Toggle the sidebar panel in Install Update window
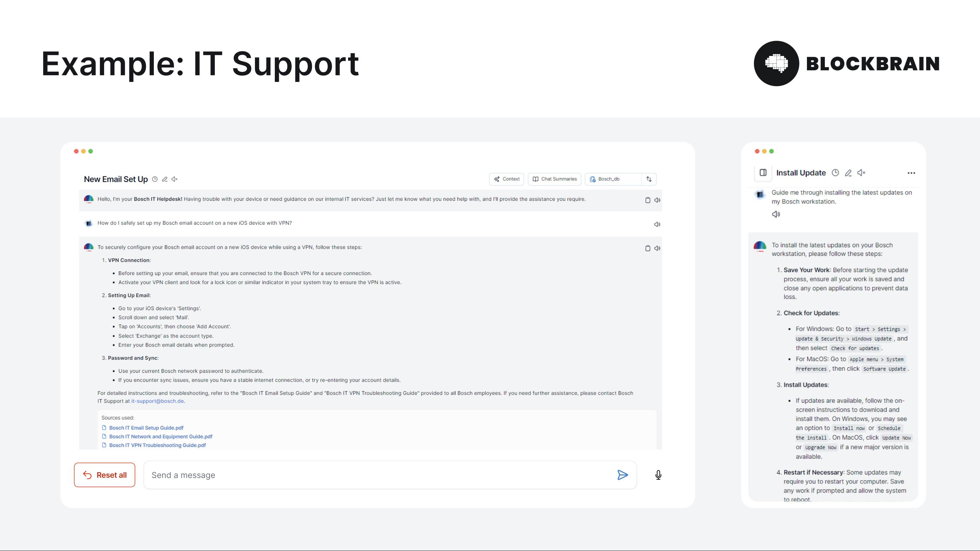The image size is (980, 551). [x=763, y=173]
